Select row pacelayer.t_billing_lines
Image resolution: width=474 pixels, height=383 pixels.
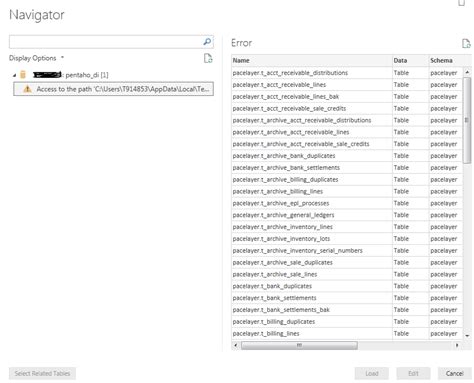pos(347,334)
